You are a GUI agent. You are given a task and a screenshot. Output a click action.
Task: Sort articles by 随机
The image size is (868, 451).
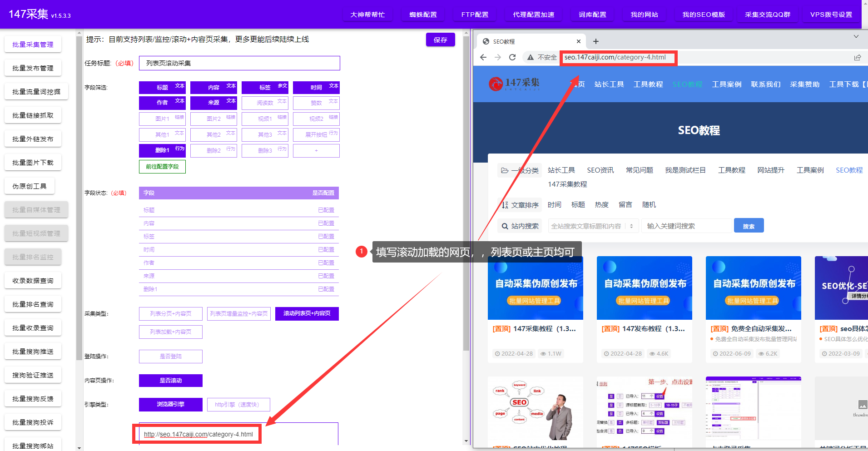click(x=649, y=205)
